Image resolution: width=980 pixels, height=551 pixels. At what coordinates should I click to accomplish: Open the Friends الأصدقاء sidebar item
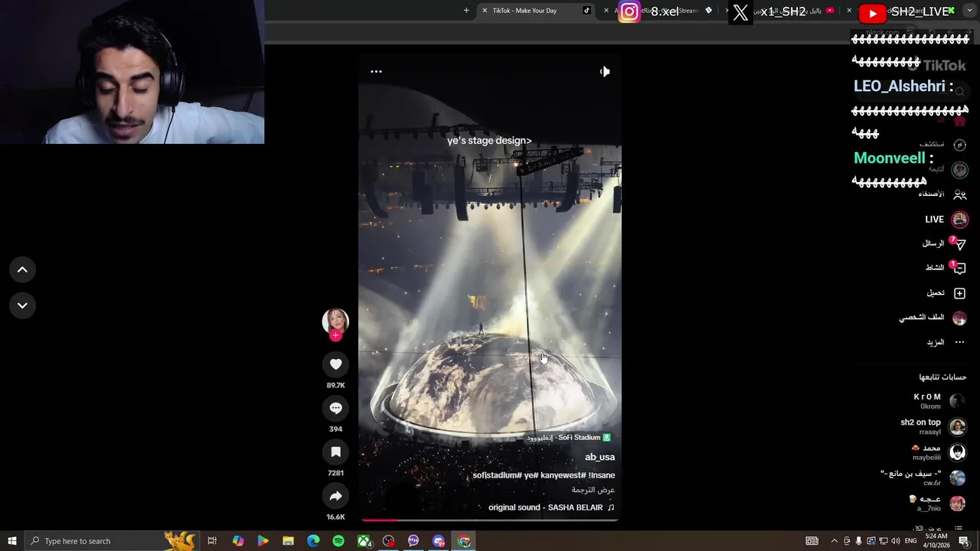point(943,194)
